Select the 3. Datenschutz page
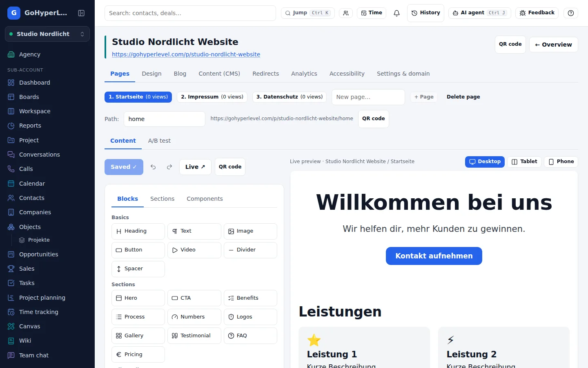This screenshot has width=588, height=368. click(x=290, y=97)
